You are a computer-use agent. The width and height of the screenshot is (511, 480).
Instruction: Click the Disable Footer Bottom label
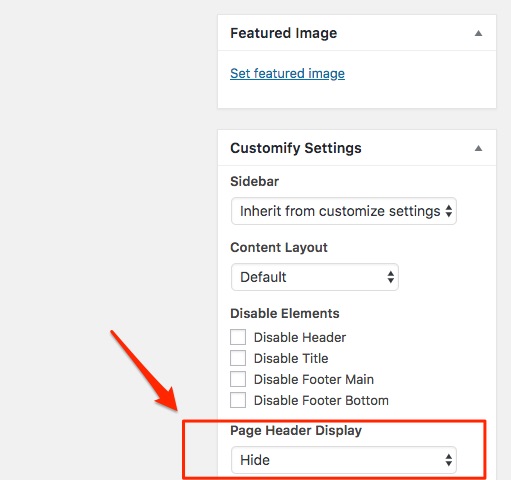click(x=321, y=400)
